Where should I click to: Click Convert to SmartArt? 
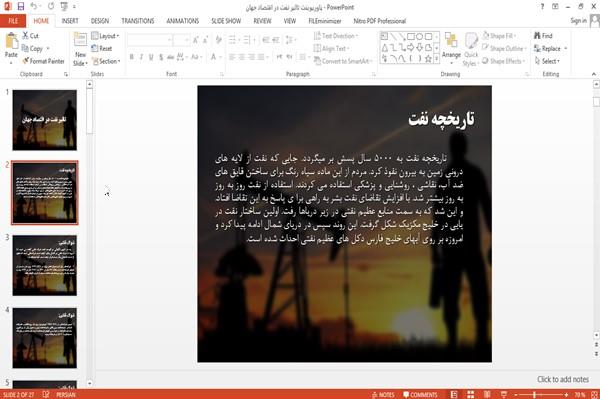[342, 61]
